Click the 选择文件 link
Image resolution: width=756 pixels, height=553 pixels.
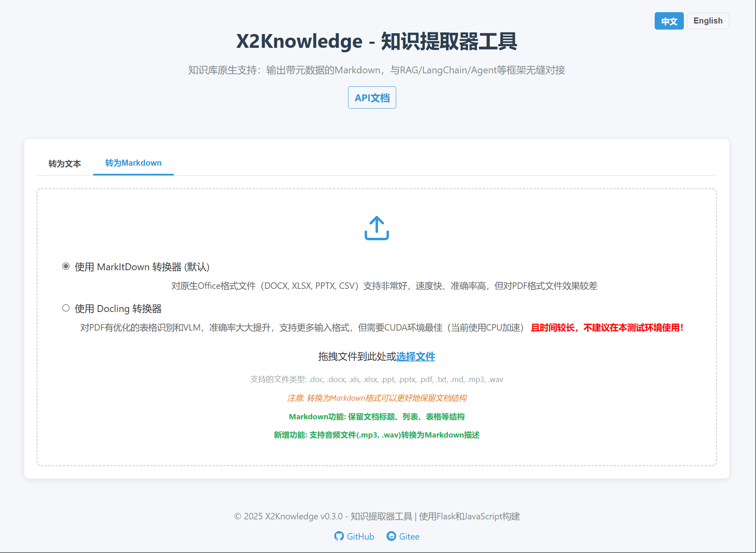click(x=416, y=357)
